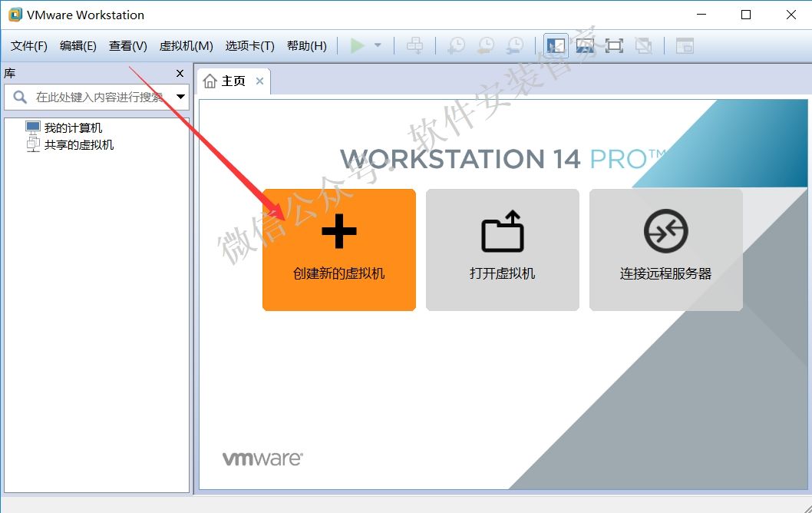Click the take snapshot clock icon
This screenshot has width=812, height=513.
(456, 45)
